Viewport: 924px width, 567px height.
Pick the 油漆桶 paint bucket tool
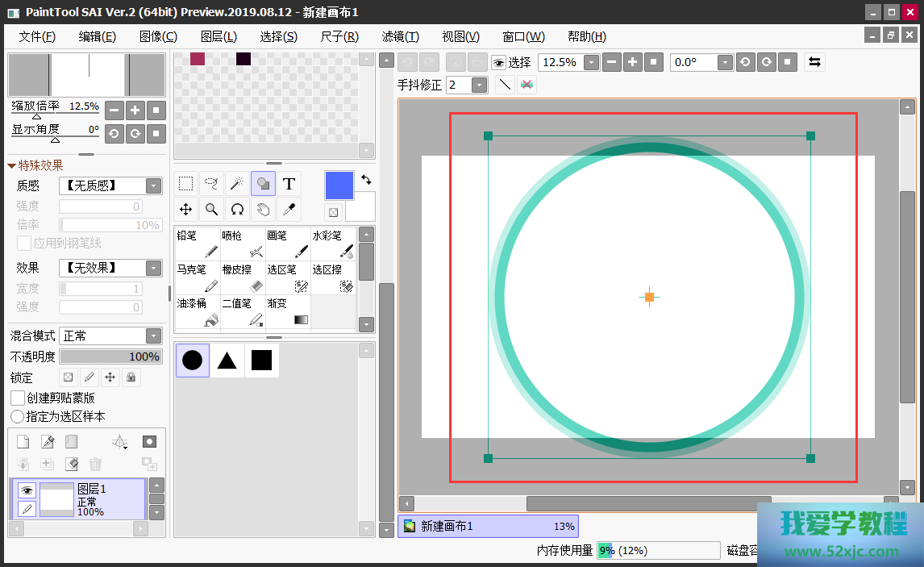click(197, 312)
